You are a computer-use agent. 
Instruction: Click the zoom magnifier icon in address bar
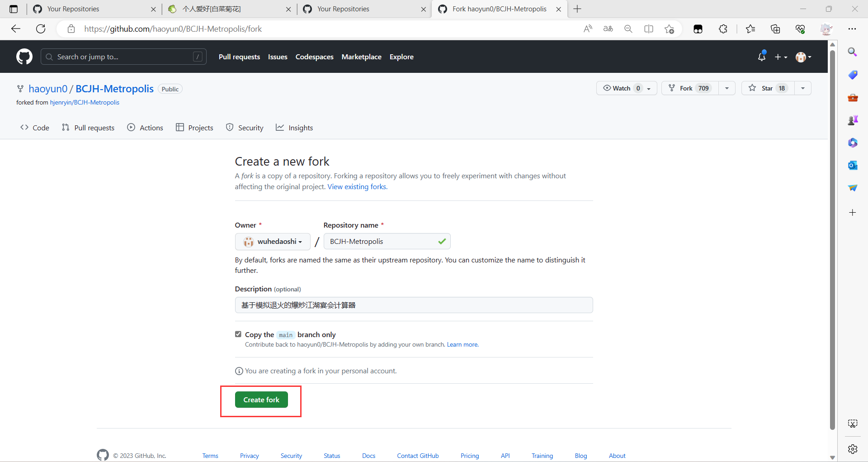[x=628, y=29]
